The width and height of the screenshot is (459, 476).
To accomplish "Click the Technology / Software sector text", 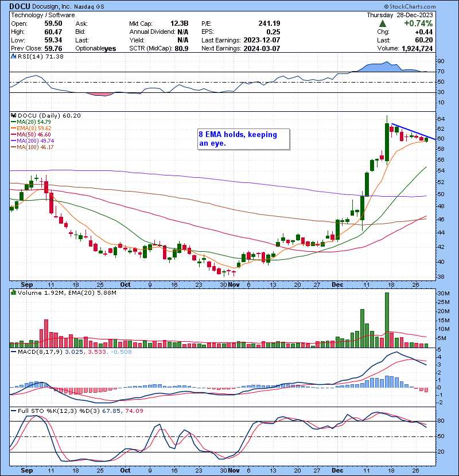I will tap(43, 15).
